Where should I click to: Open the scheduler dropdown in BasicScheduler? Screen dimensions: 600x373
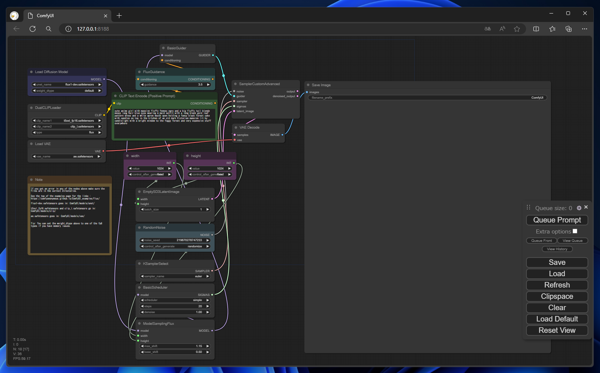coord(175,300)
